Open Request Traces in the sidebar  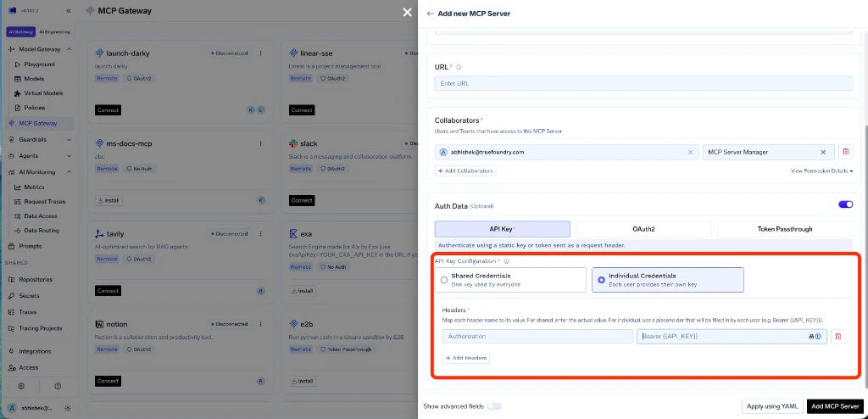point(44,201)
